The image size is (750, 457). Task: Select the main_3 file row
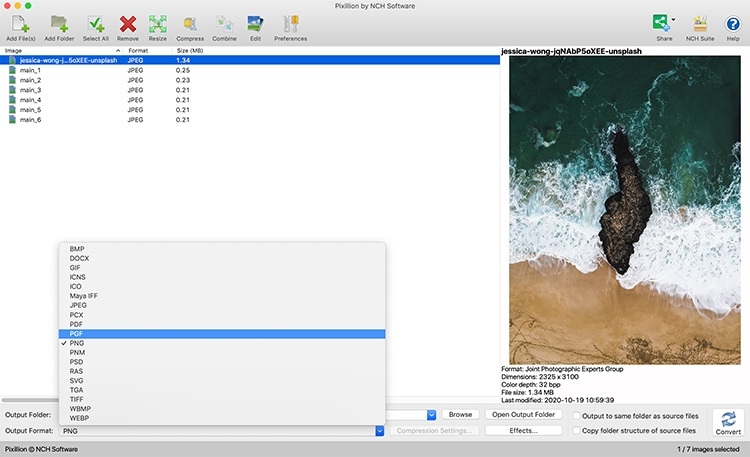click(30, 90)
